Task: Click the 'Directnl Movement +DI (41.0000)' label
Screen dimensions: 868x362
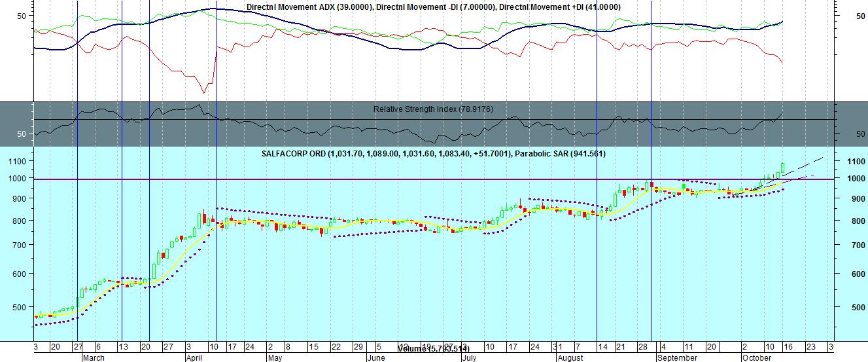Action: [561, 7]
